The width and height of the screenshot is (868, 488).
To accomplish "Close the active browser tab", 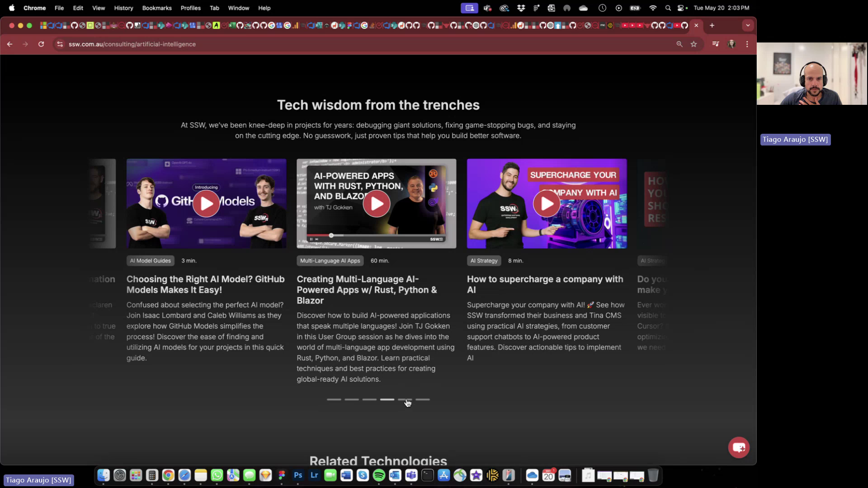I will (696, 25).
